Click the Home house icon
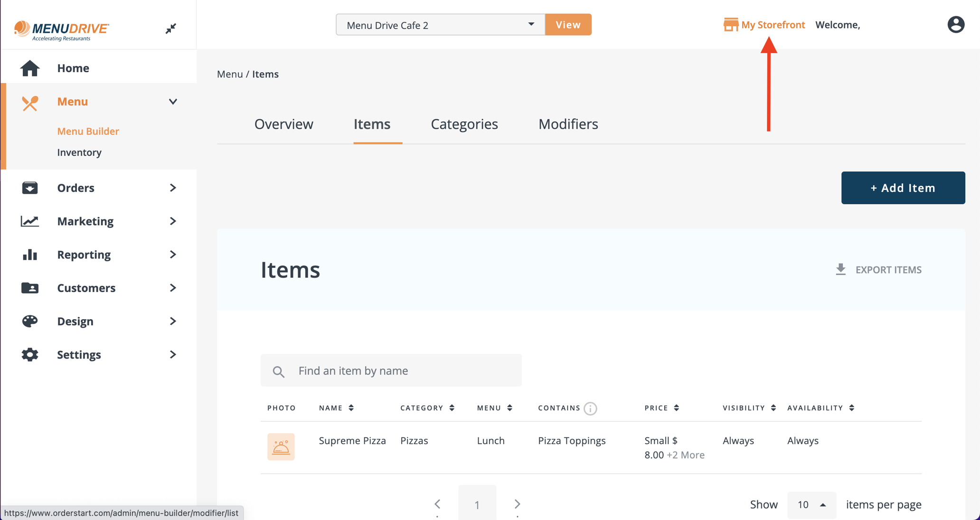Screen dimensions: 980x520 coord(30,68)
